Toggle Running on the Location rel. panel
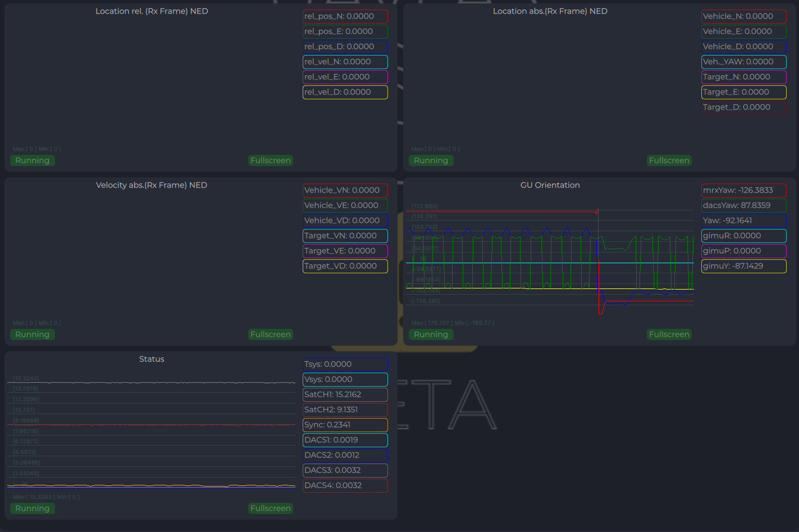 tap(33, 160)
